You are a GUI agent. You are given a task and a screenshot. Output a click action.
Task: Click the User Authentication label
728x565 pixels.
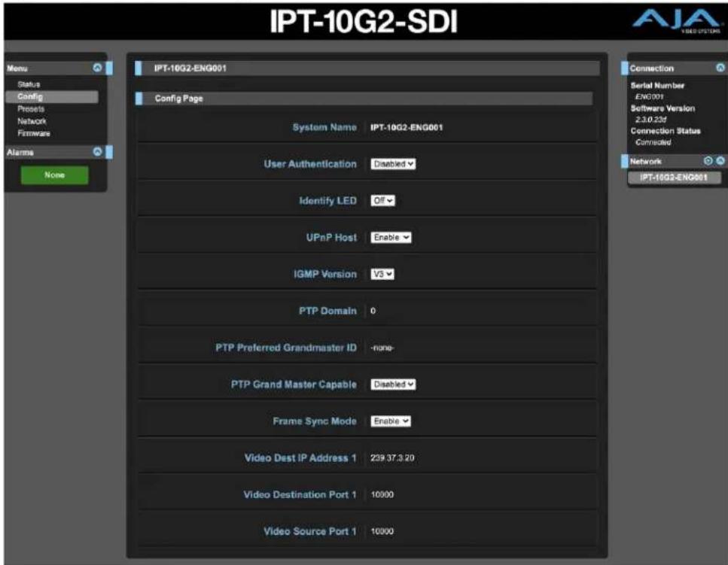(x=310, y=164)
